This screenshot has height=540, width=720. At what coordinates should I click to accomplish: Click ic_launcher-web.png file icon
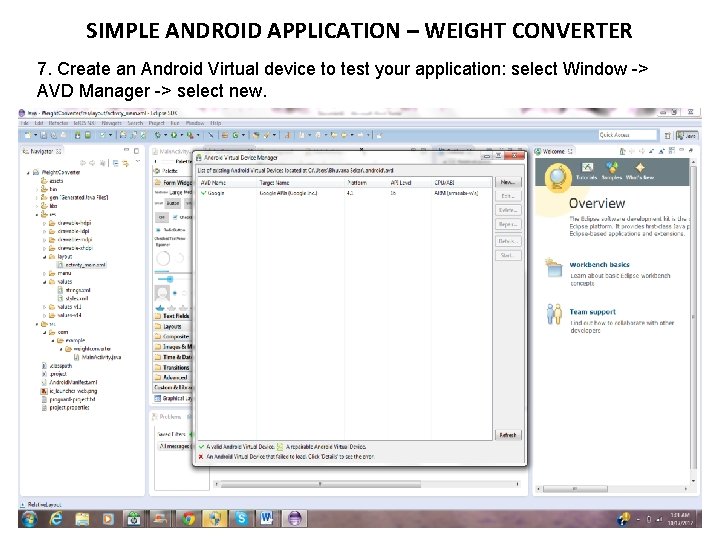point(44,391)
